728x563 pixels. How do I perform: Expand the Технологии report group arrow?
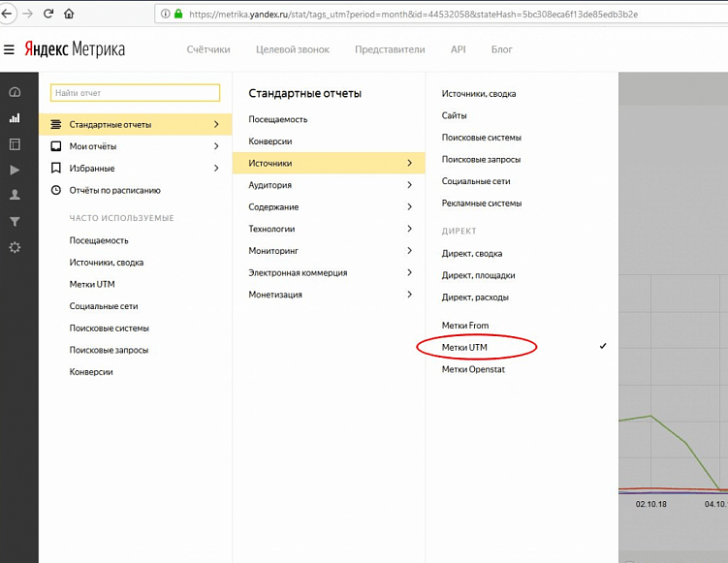(x=409, y=229)
